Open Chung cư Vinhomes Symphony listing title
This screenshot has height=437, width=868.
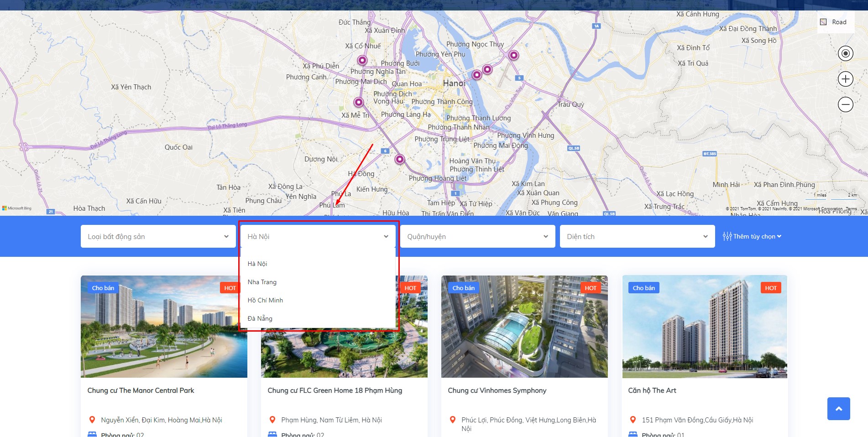tap(497, 390)
